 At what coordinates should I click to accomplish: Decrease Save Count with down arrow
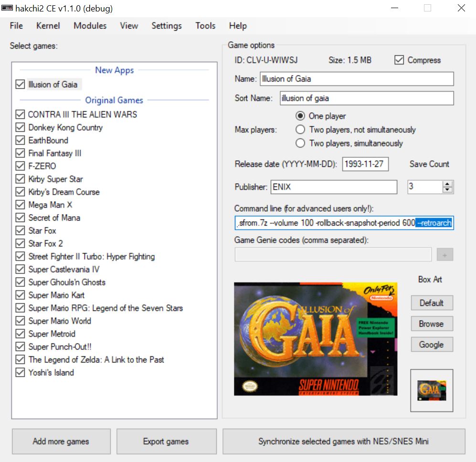(x=447, y=190)
